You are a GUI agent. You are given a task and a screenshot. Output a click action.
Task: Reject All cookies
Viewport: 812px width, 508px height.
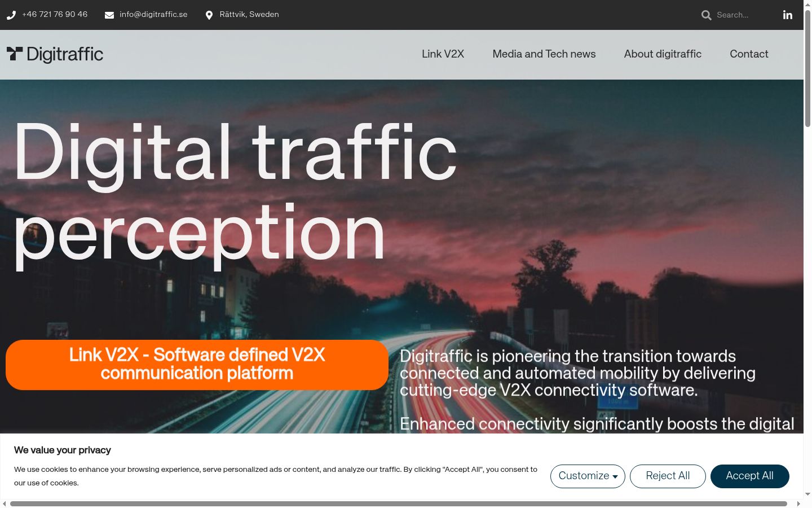(668, 476)
